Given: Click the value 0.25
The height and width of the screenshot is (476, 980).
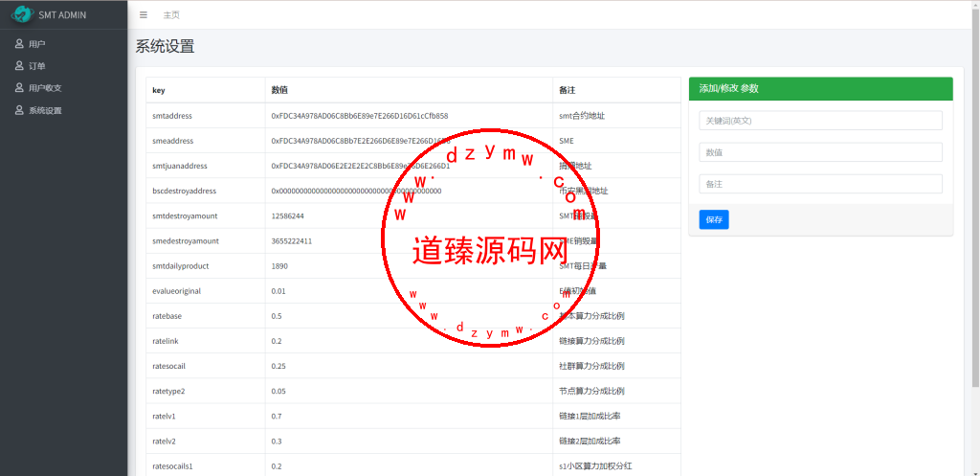Looking at the screenshot, I should click(278, 366).
